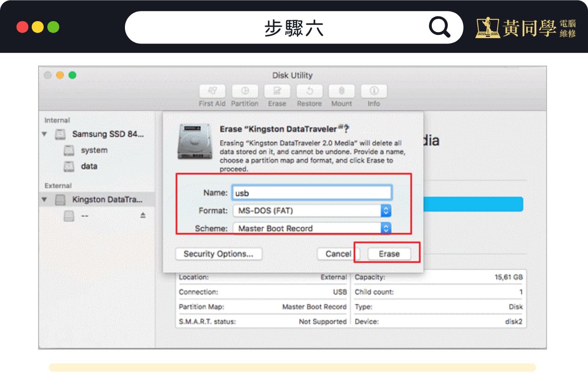Click the 步驟六 search bar text
The image size is (588, 390).
pos(294,28)
